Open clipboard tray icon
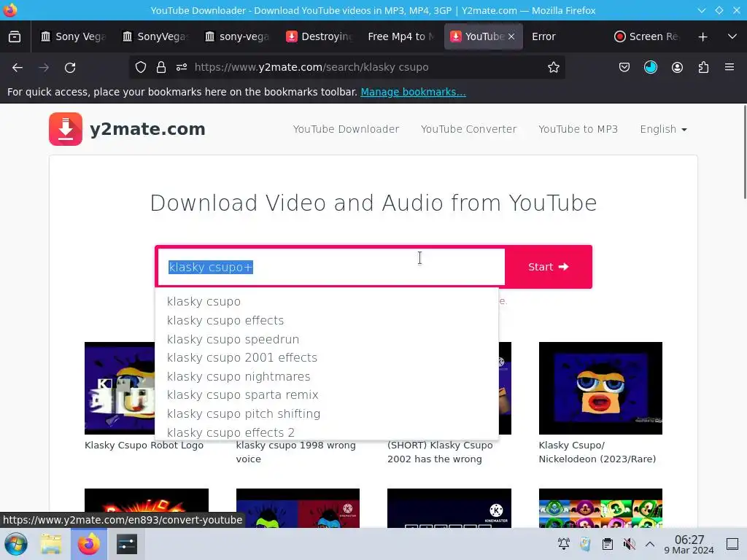 tap(608, 544)
